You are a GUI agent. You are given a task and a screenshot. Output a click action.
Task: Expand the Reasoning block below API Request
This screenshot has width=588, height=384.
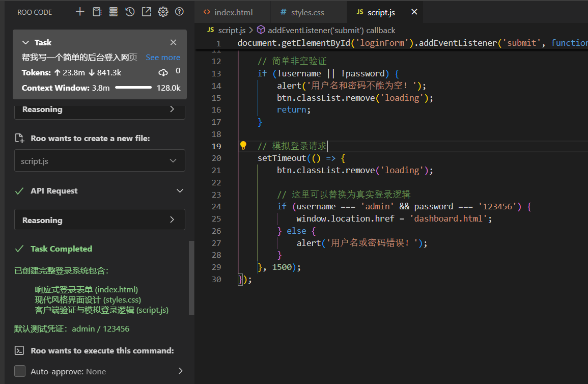172,220
